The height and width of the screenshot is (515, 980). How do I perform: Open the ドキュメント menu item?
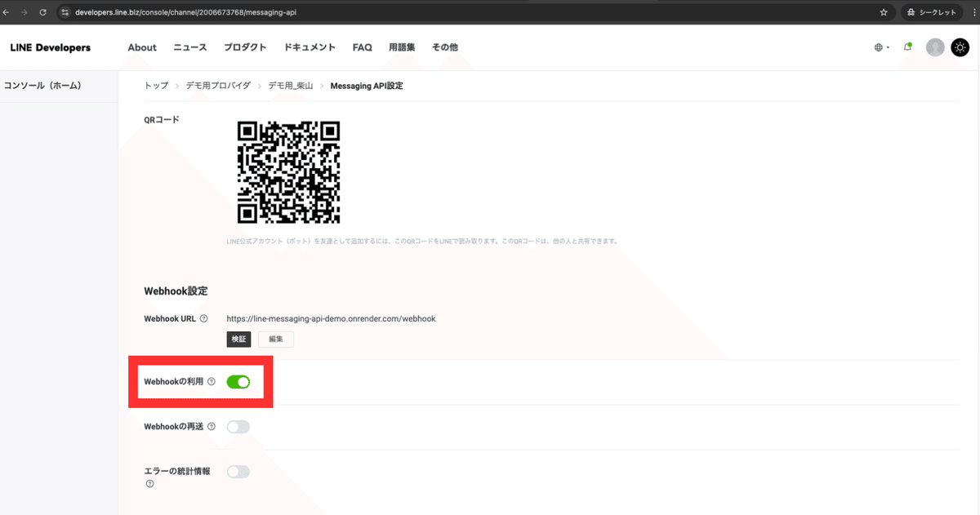pos(310,47)
